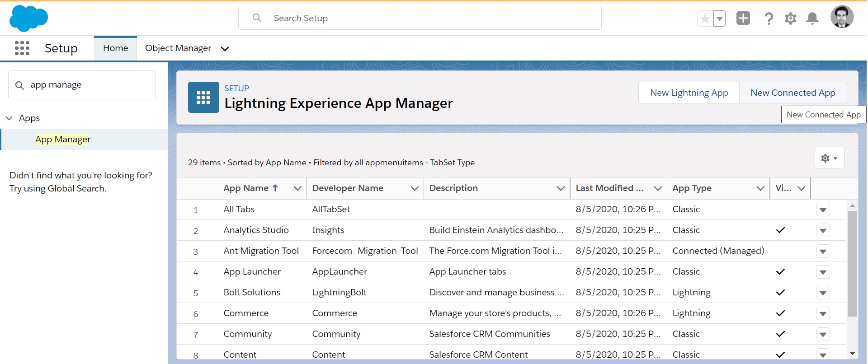Sort by the Description column header

click(x=453, y=188)
